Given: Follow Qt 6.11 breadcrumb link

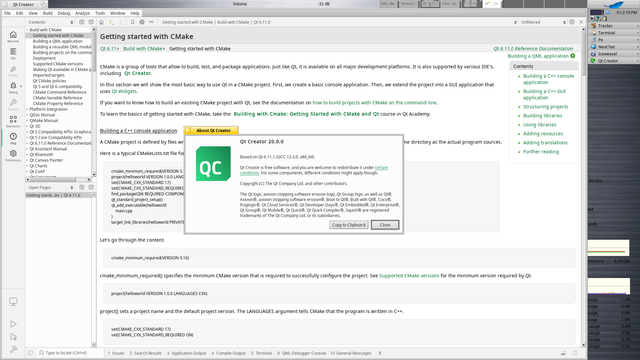Looking at the screenshot, I should click(x=109, y=49).
